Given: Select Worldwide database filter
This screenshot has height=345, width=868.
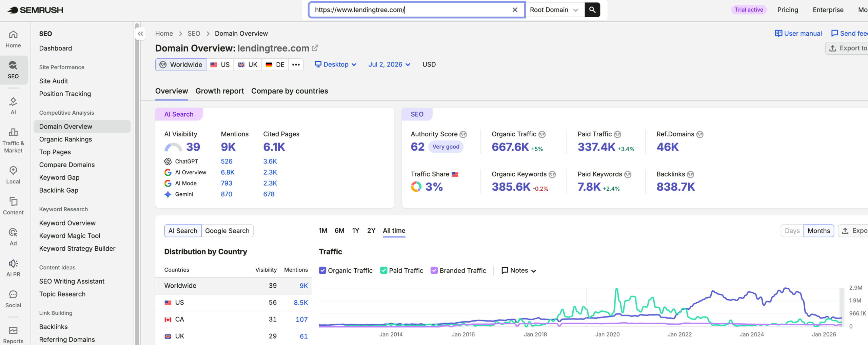Looking at the screenshot, I should coord(181,64).
